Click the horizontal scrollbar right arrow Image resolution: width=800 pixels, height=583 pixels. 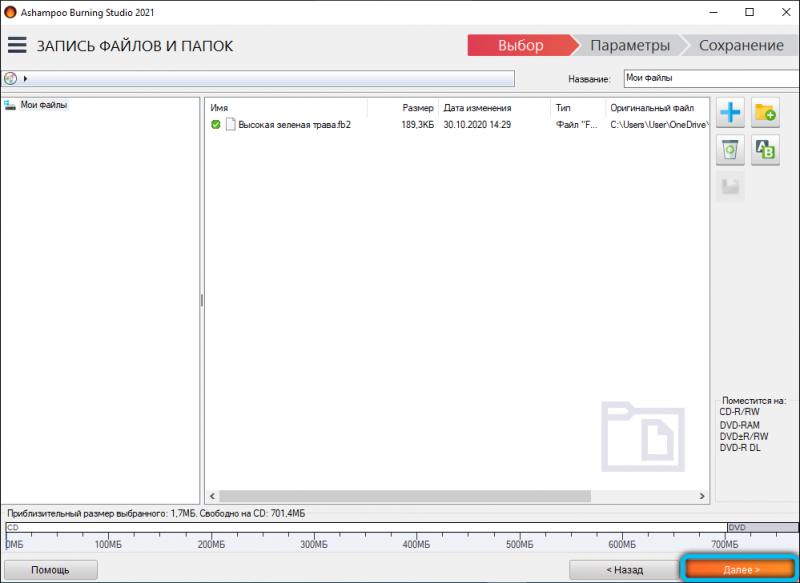point(702,496)
